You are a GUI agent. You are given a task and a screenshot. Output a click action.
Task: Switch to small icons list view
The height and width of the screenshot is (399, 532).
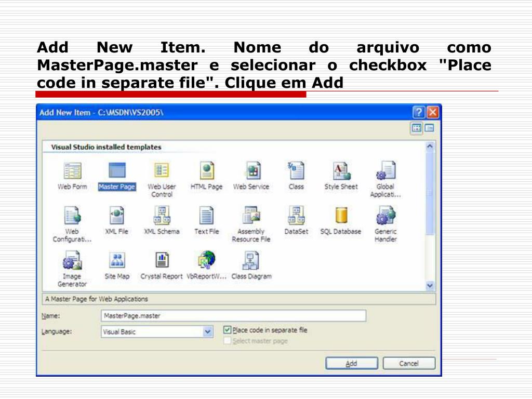(x=429, y=128)
